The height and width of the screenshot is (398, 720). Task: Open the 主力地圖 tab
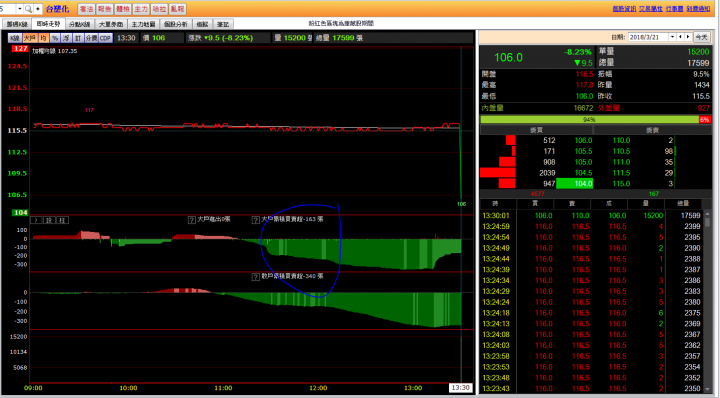coord(143,24)
